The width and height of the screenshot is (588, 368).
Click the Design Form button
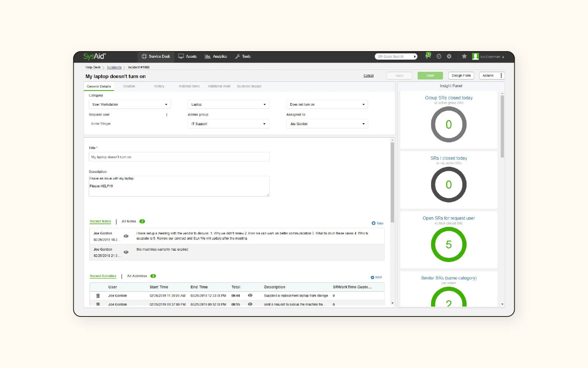point(461,75)
